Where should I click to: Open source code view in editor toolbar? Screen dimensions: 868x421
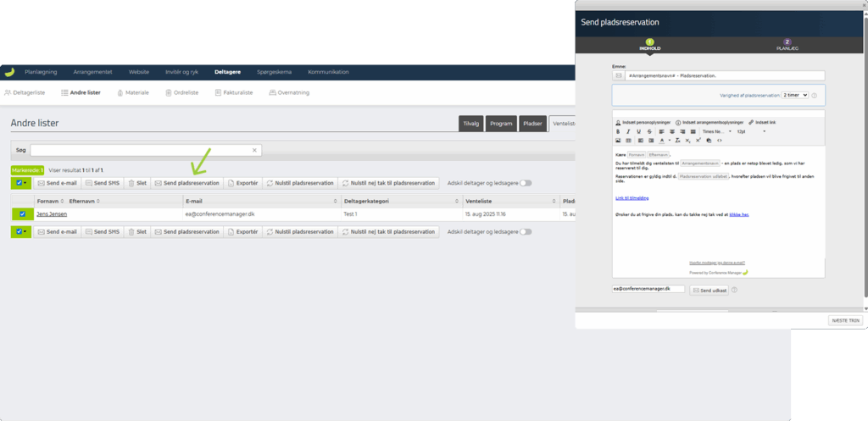pos(719,141)
